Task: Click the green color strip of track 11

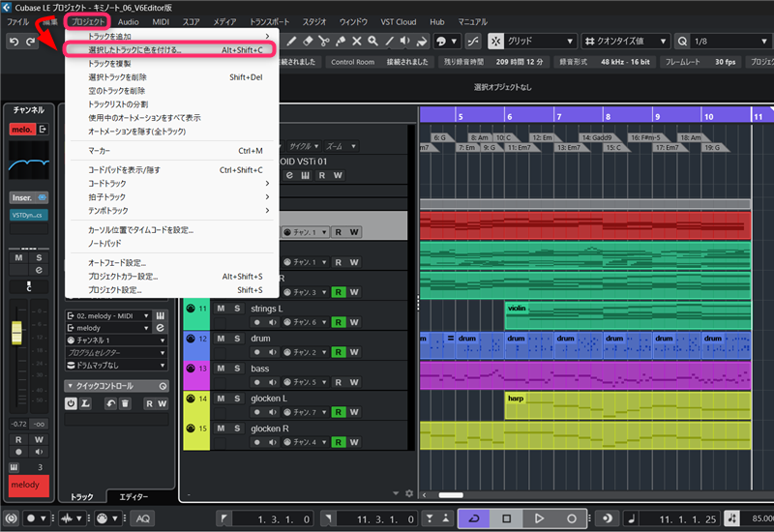Action: coord(196,315)
